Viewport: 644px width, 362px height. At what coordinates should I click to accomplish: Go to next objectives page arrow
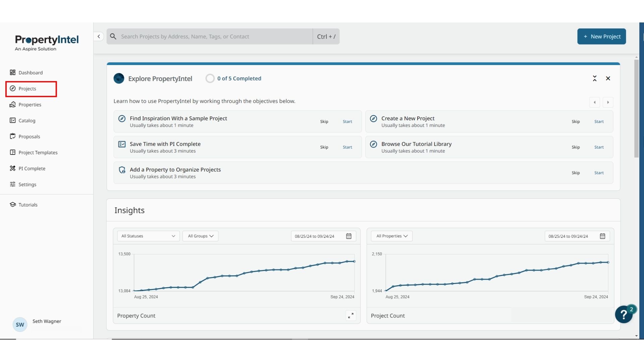(x=608, y=102)
